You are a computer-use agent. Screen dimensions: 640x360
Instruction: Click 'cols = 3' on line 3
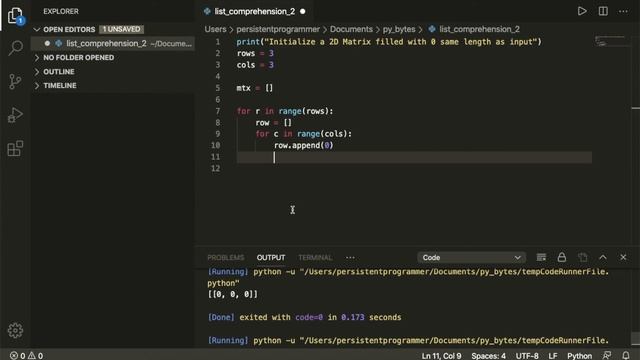tap(255, 65)
